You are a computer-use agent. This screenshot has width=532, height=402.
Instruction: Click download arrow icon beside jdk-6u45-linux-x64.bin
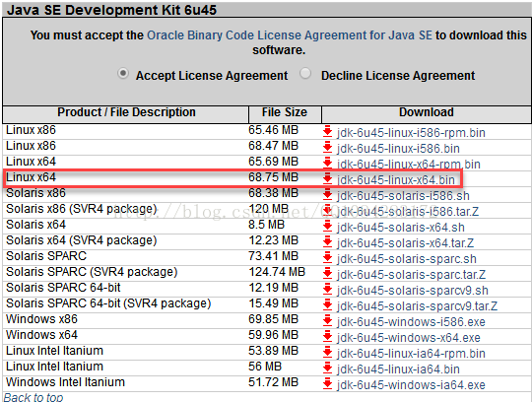pos(327,179)
